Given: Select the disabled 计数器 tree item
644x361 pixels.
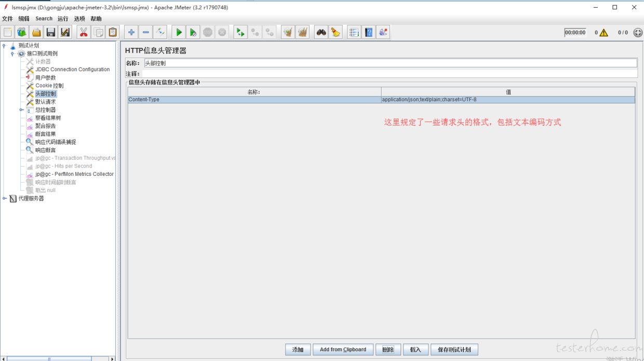Looking at the screenshot, I should pos(43,62).
